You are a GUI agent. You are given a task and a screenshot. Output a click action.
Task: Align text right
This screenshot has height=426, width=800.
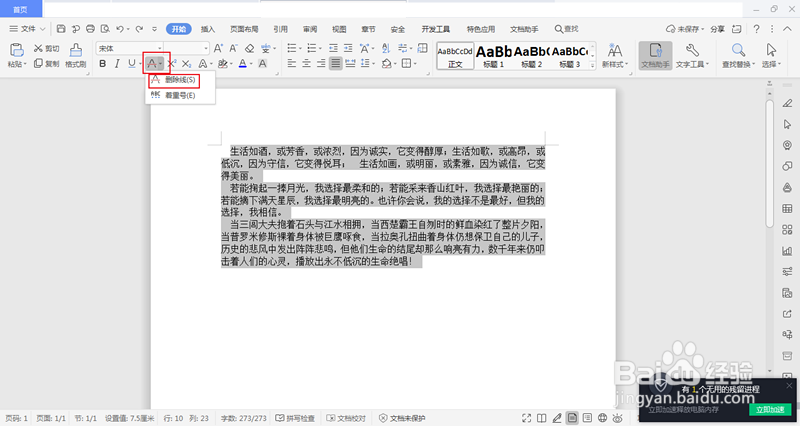point(321,64)
